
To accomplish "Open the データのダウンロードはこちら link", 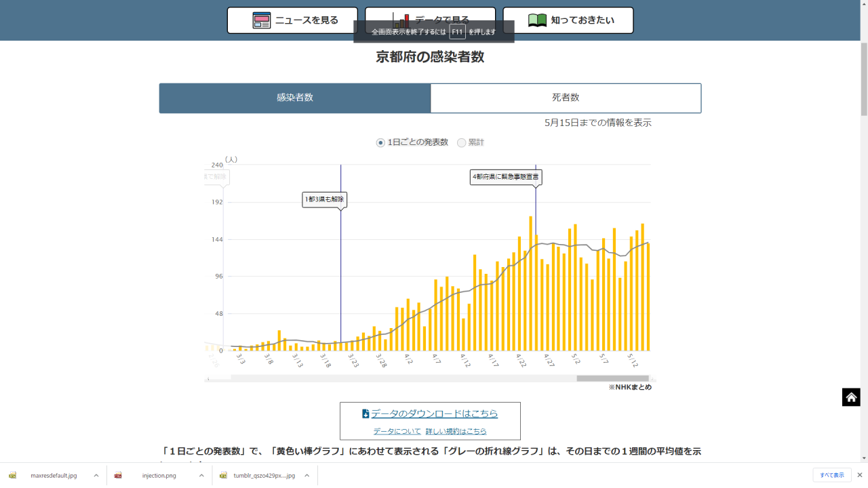I will pos(434,413).
